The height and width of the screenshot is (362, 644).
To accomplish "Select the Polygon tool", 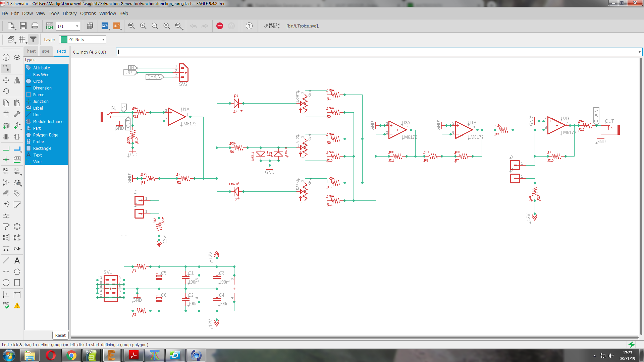I will tap(17, 271).
